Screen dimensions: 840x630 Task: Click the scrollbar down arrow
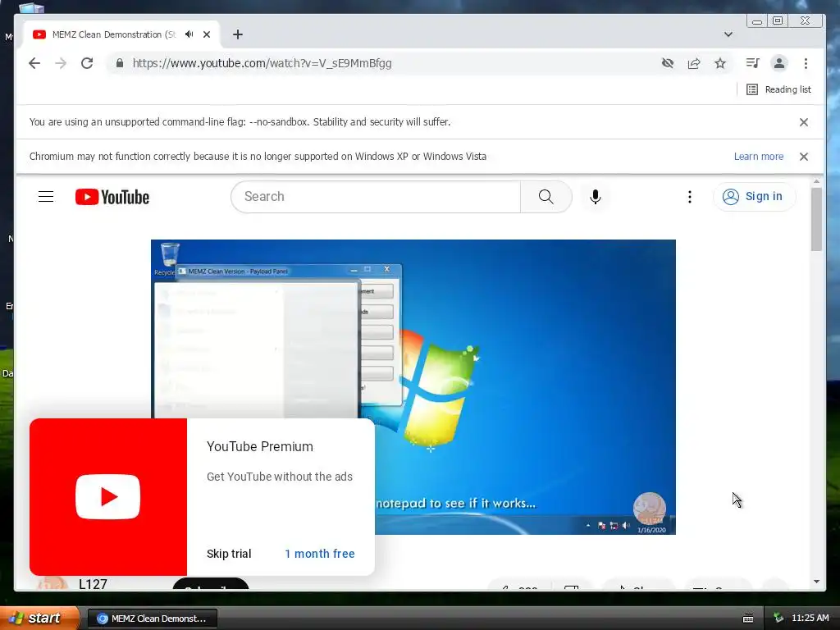pyautogui.click(x=816, y=582)
